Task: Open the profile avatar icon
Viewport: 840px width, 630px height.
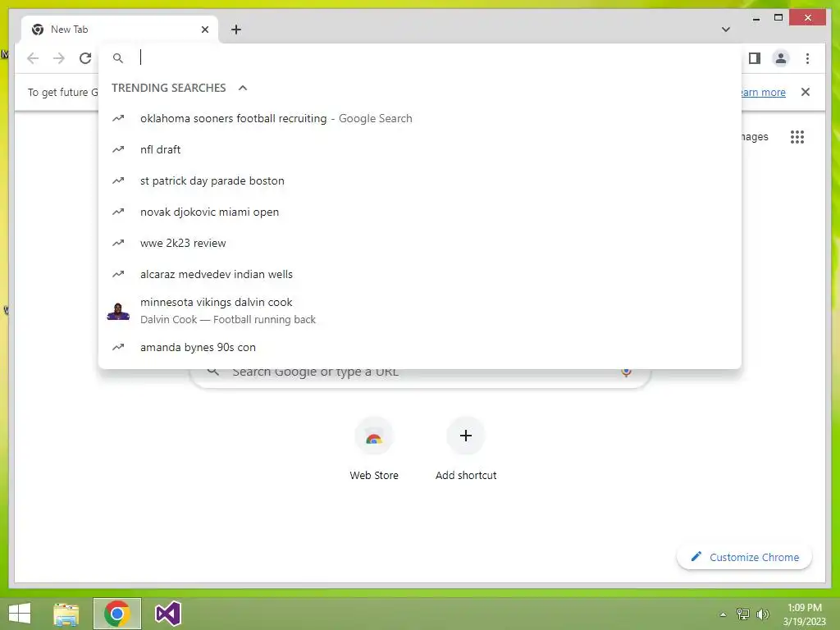Action: click(781, 58)
